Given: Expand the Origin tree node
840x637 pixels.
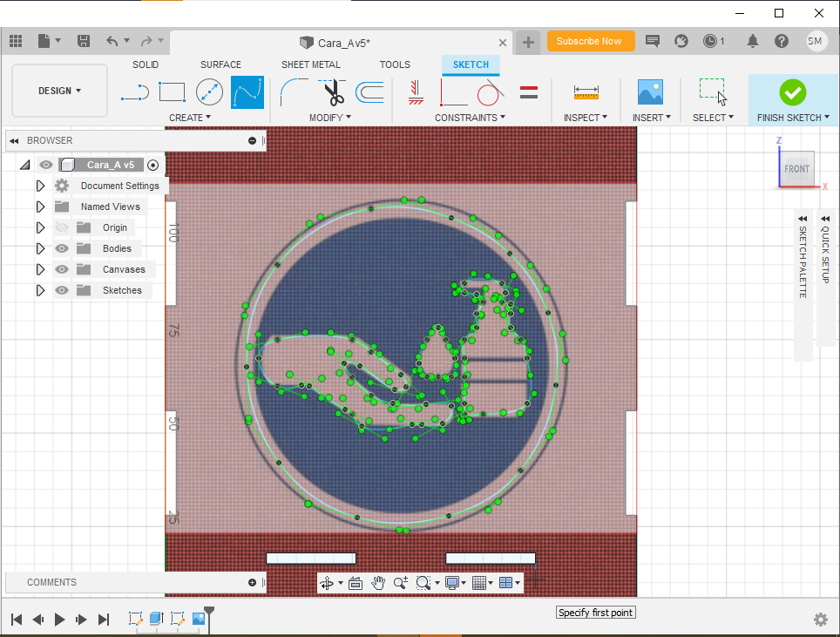Looking at the screenshot, I should (x=40, y=227).
